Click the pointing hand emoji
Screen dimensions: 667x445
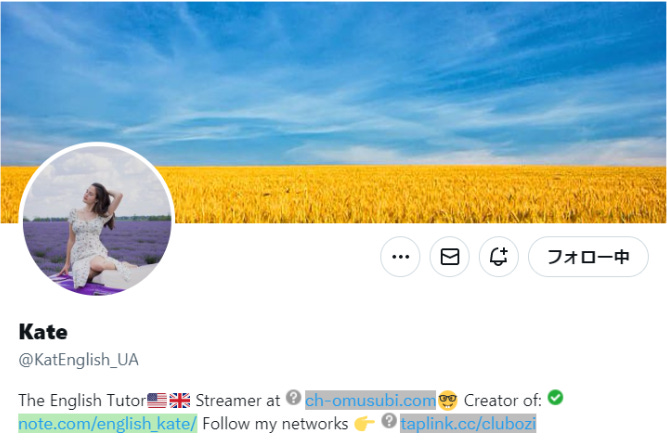pyautogui.click(x=364, y=424)
